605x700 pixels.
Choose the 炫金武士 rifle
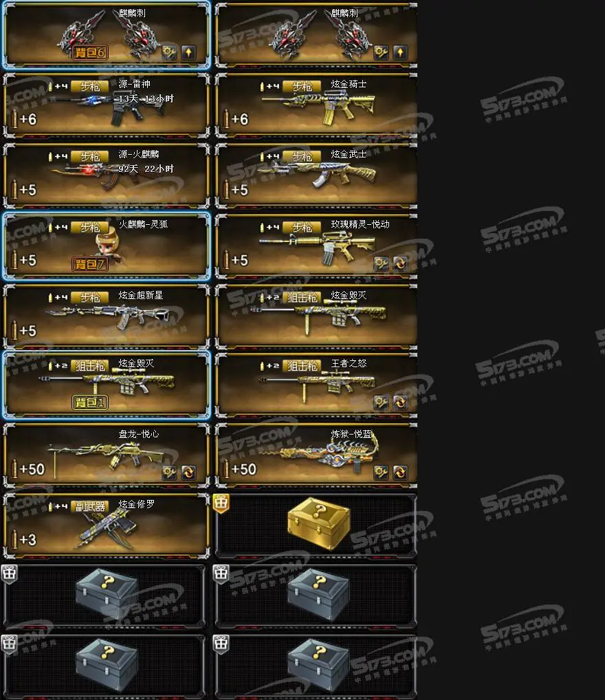[316, 176]
